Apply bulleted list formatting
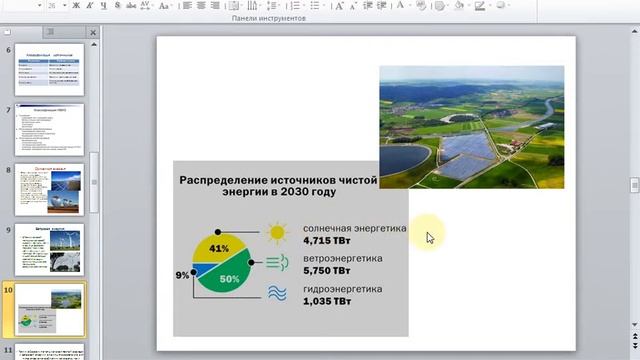 316,5
